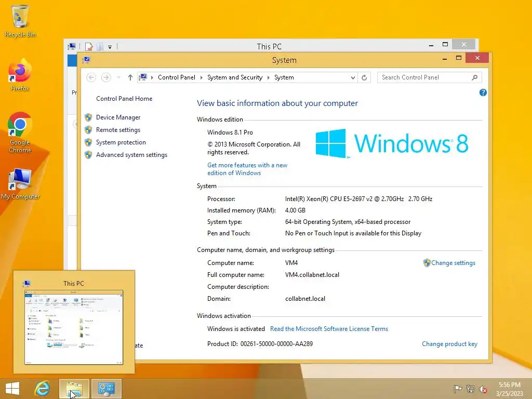532x399 pixels.
Task: Click the Windows is activated text
Action: point(236,329)
